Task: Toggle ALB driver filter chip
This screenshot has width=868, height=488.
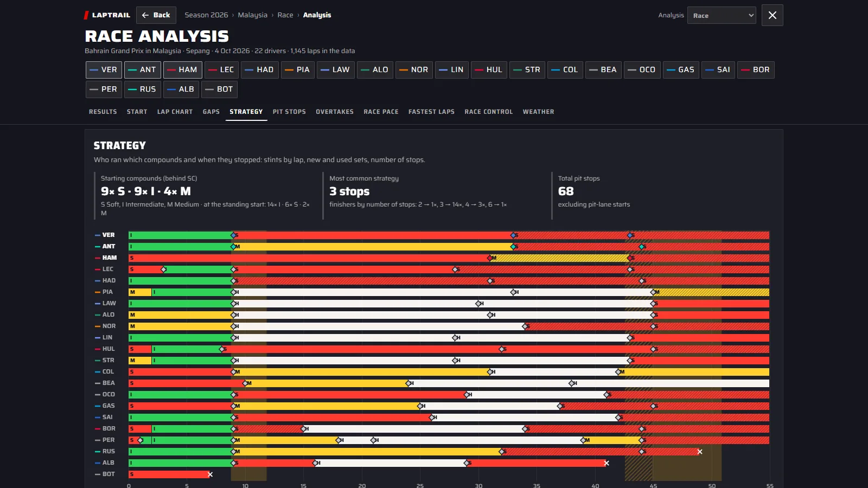Action: click(181, 89)
